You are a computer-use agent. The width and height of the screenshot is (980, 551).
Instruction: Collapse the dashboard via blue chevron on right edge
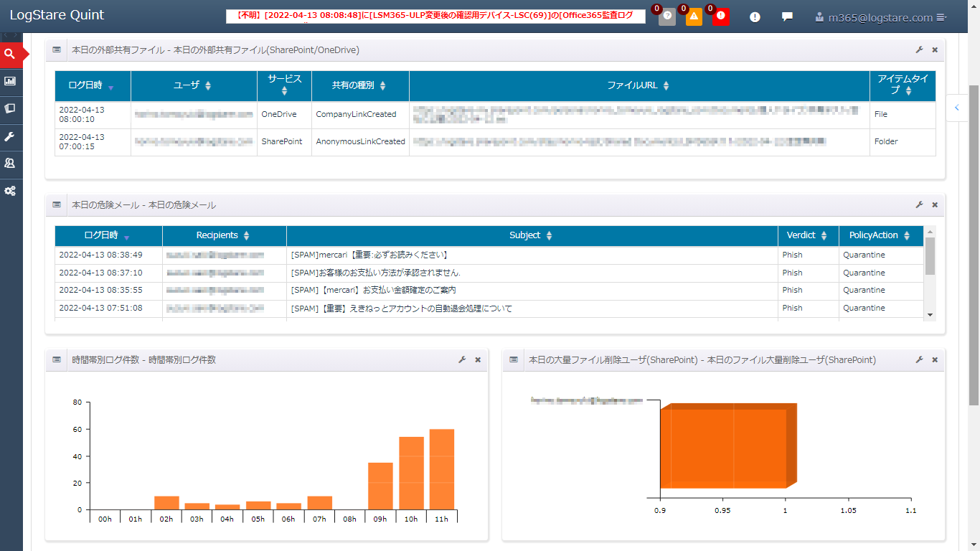(956, 108)
